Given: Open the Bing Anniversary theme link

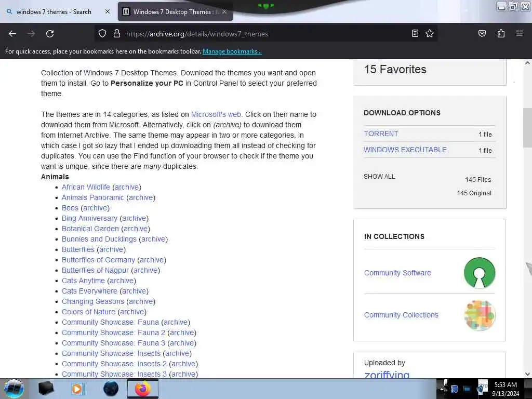Looking at the screenshot, I should 89,218.
